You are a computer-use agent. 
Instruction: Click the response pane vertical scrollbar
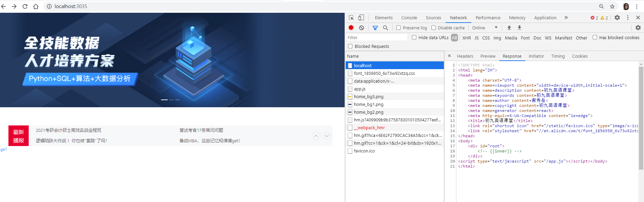point(641,118)
